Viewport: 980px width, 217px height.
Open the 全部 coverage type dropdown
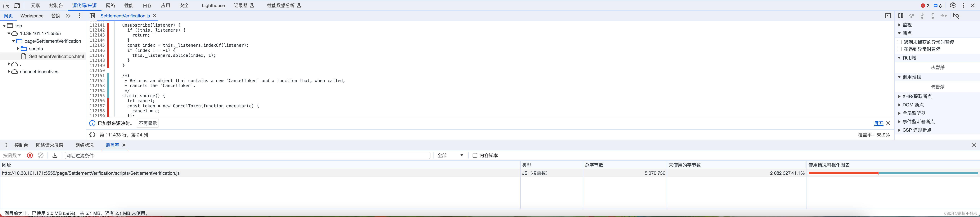(450, 155)
